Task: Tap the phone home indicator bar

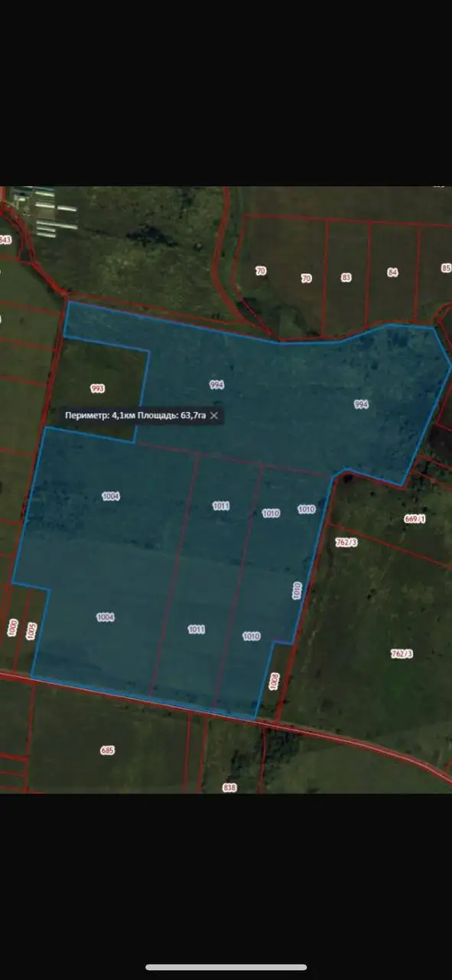Action: pos(226,967)
